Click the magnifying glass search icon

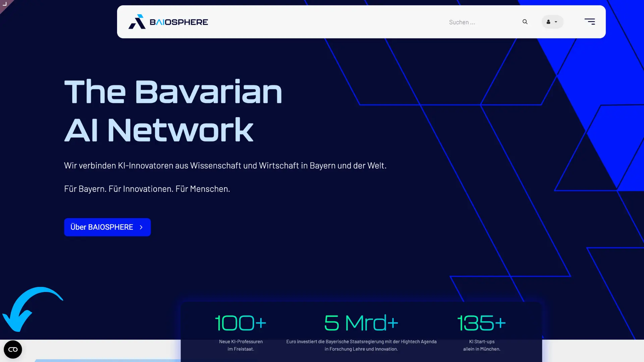(525, 22)
